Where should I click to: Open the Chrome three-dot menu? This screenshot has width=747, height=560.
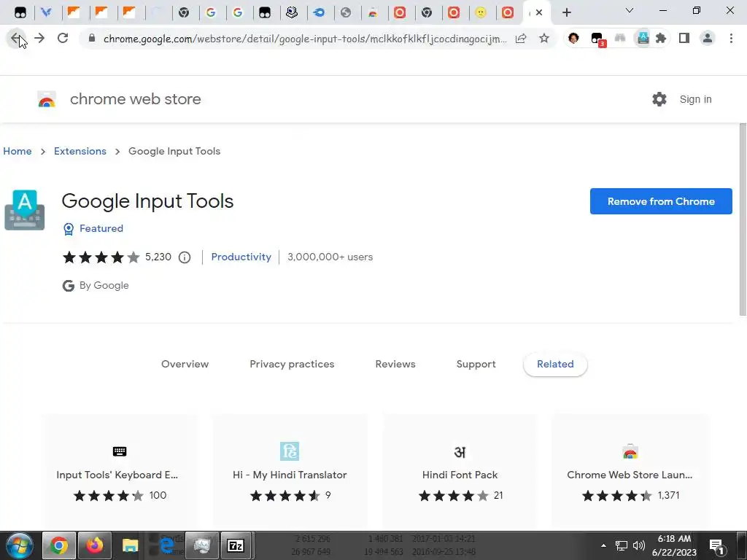[731, 39]
